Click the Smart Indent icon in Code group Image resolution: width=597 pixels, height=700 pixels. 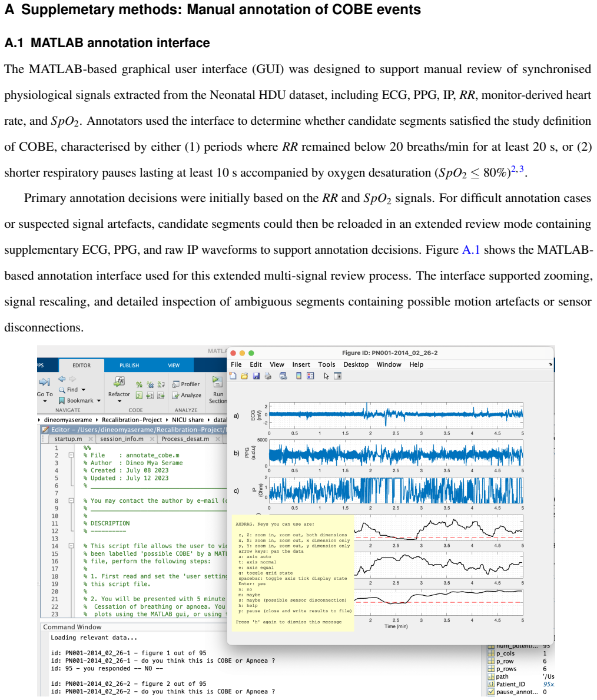point(140,396)
